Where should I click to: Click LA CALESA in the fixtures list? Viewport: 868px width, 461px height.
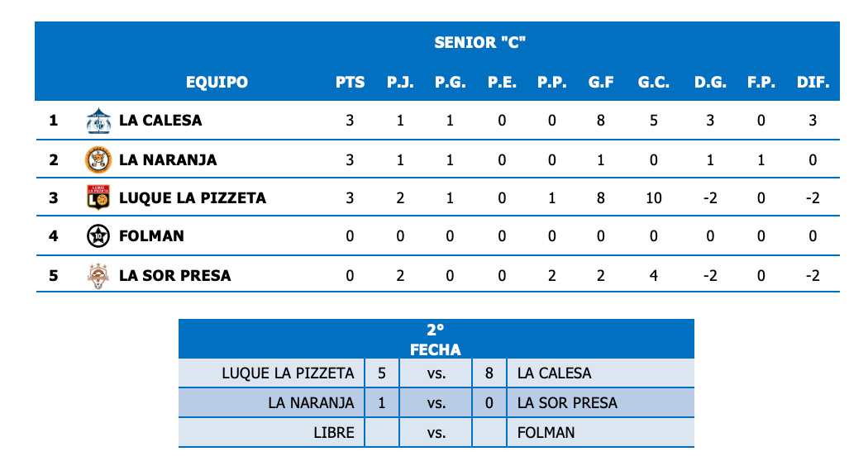(x=554, y=373)
